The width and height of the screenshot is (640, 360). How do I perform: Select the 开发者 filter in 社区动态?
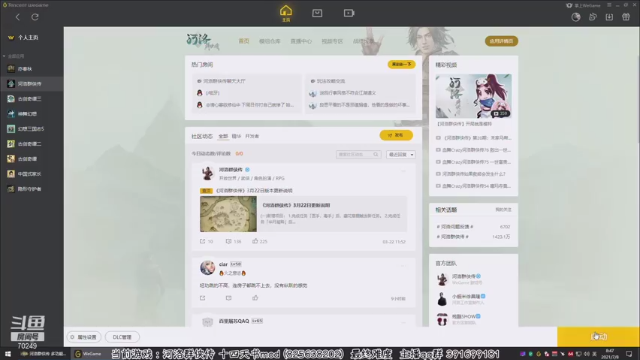[252, 136]
